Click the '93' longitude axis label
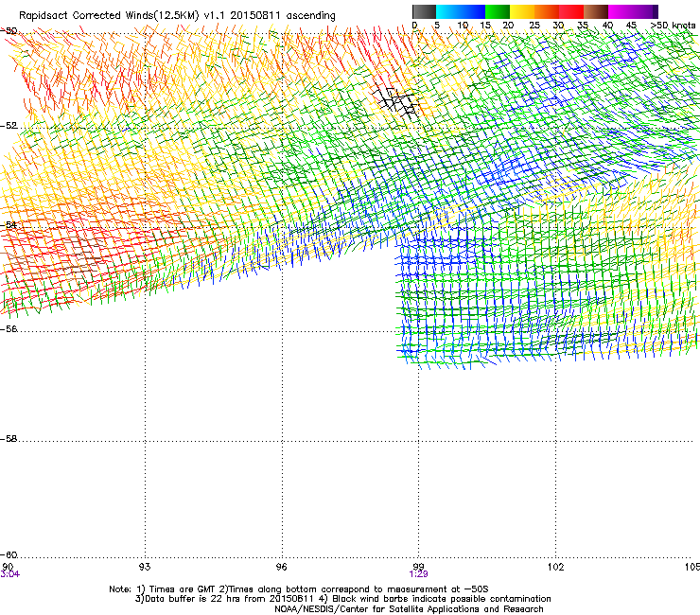 pos(145,567)
